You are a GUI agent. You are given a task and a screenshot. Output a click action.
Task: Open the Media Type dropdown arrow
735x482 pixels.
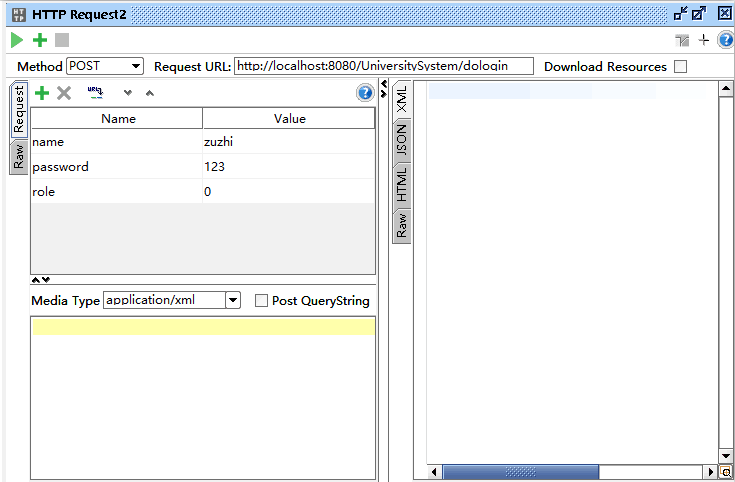click(x=232, y=300)
